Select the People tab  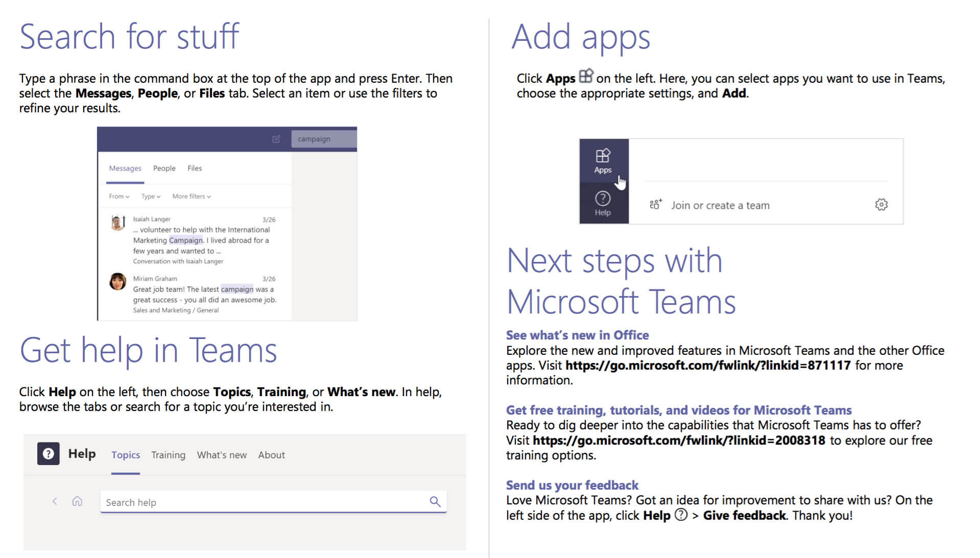pos(164,168)
